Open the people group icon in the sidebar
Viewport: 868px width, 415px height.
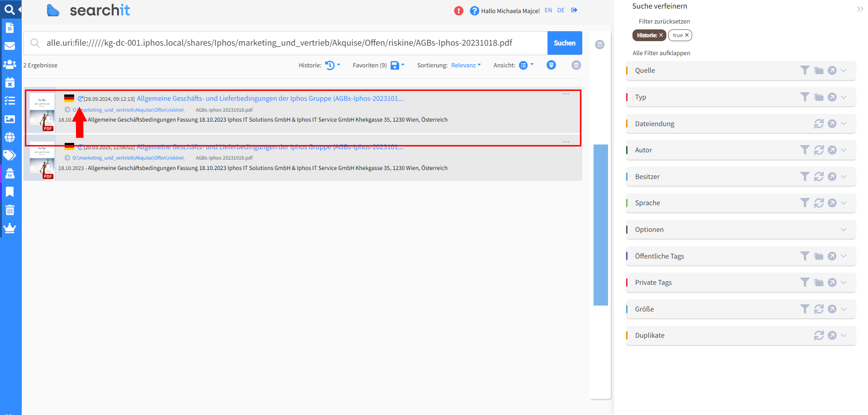[9, 64]
